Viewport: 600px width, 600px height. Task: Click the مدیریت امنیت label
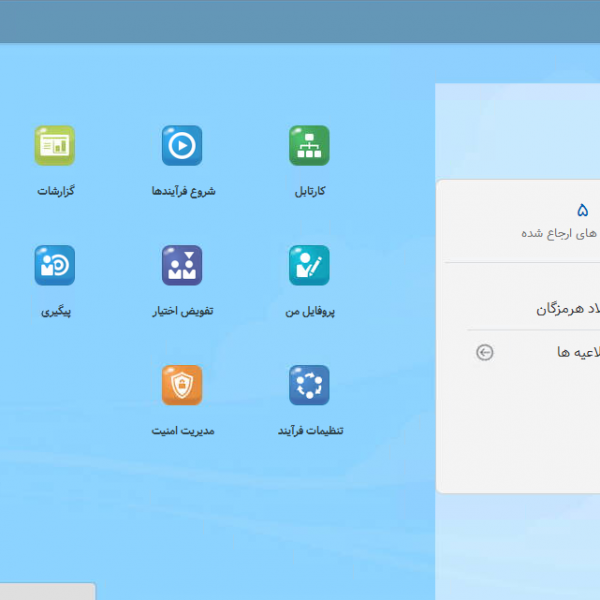[x=183, y=430]
